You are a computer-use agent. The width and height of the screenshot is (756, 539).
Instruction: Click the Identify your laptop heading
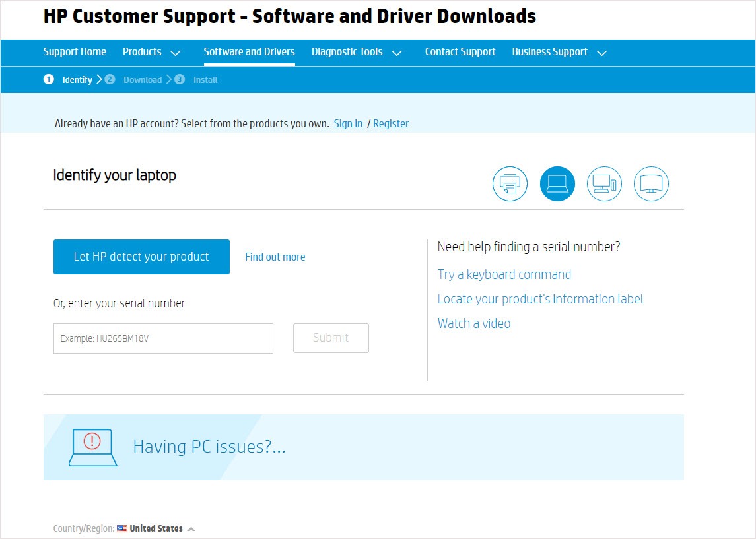click(115, 175)
